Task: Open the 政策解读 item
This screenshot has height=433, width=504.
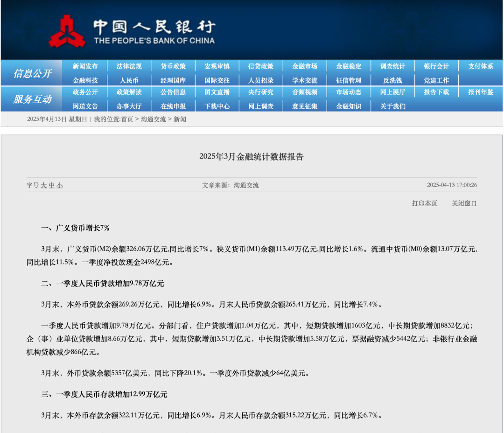Action: 128,93
